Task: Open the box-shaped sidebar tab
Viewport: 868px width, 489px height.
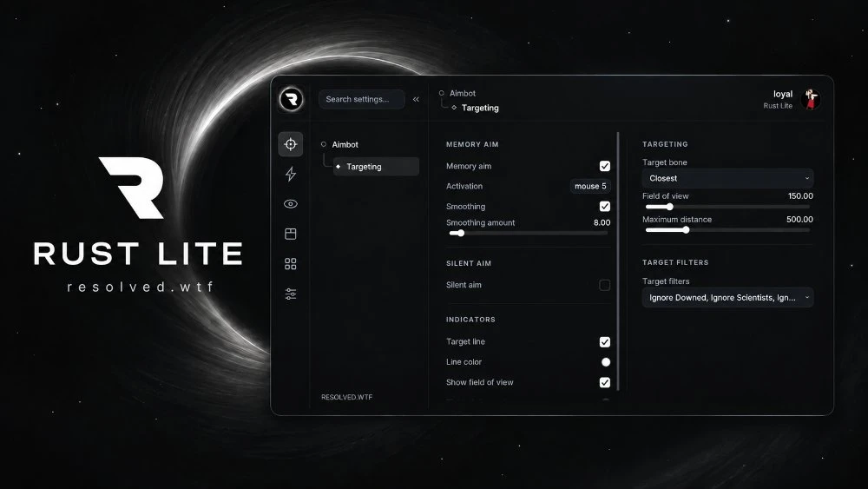Action: [291, 234]
